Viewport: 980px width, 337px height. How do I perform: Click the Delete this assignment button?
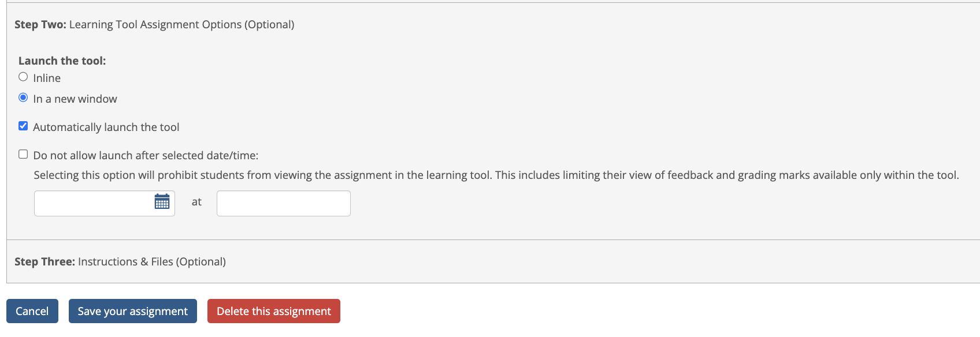[x=273, y=311]
